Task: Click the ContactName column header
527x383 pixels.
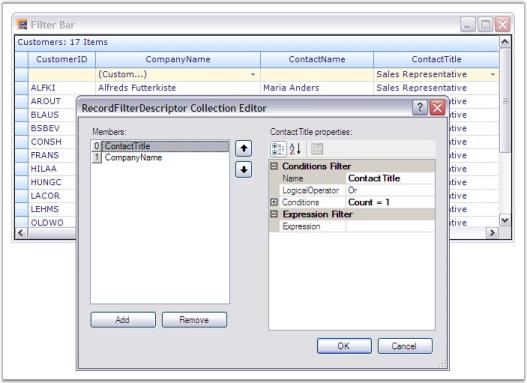Action: click(317, 59)
